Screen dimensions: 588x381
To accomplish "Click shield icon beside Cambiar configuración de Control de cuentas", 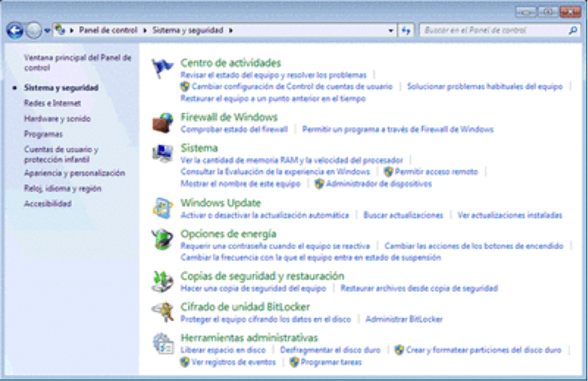I will 184,87.
